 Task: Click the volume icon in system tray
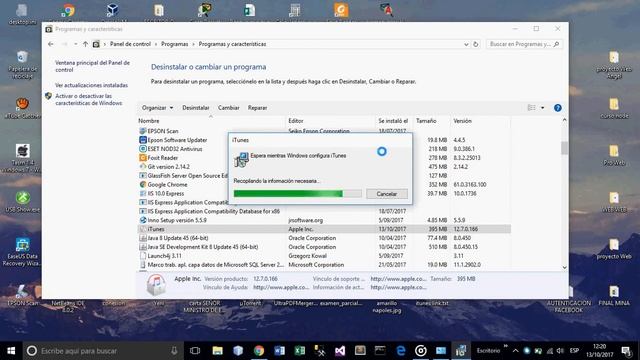coord(560,351)
